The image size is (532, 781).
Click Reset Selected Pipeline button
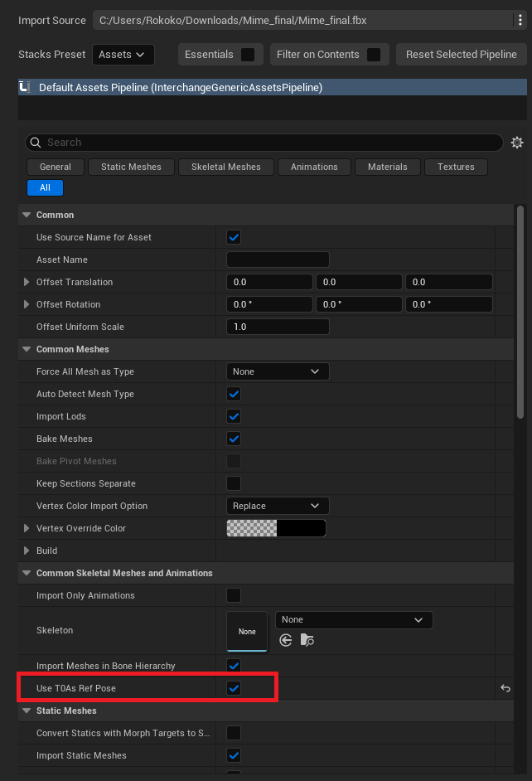point(462,55)
